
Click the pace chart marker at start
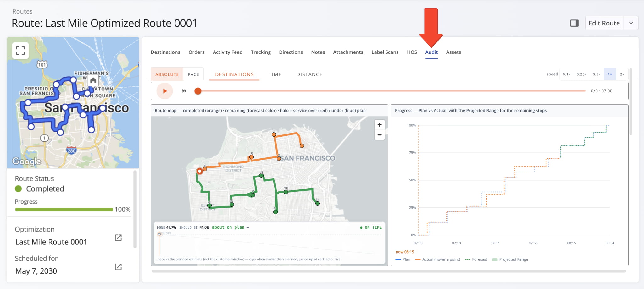coord(159,234)
